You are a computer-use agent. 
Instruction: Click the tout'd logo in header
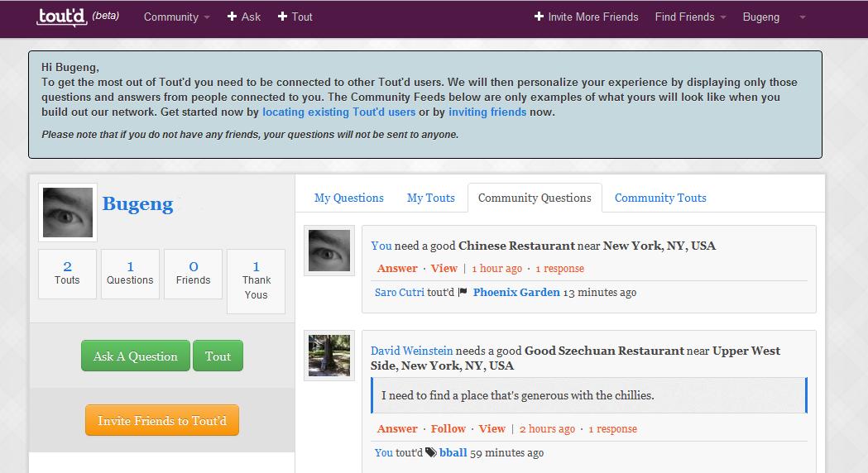coord(62,17)
